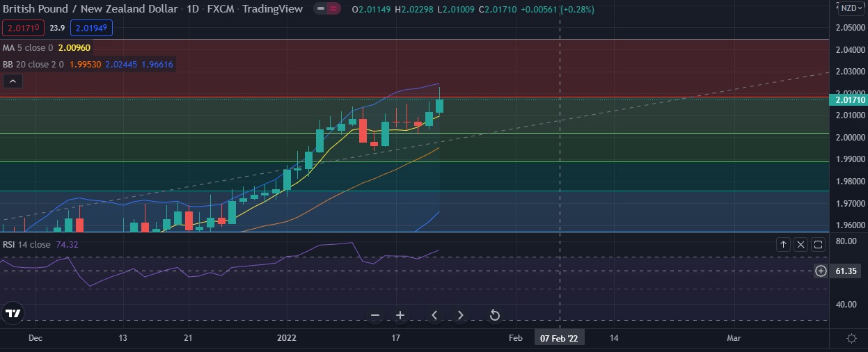Click the 1.96000 price axis label
868x352 pixels.
point(851,226)
